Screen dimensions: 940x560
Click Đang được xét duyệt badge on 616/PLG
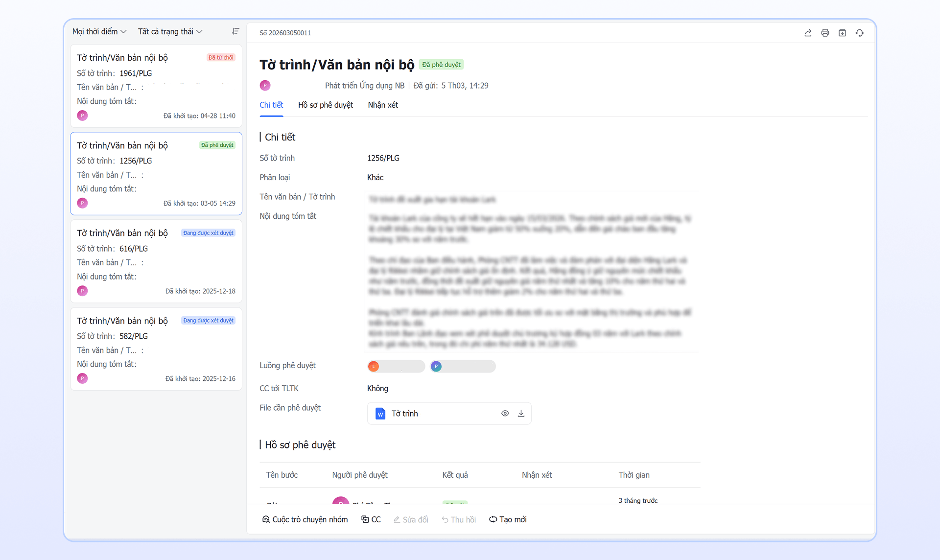208,233
